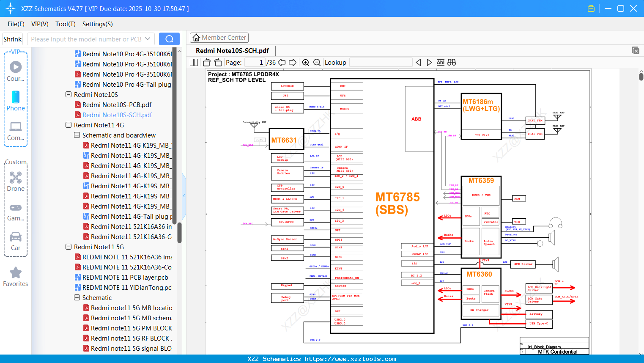The width and height of the screenshot is (644, 363).
Task: Jump to next lookup result
Action: (429, 62)
